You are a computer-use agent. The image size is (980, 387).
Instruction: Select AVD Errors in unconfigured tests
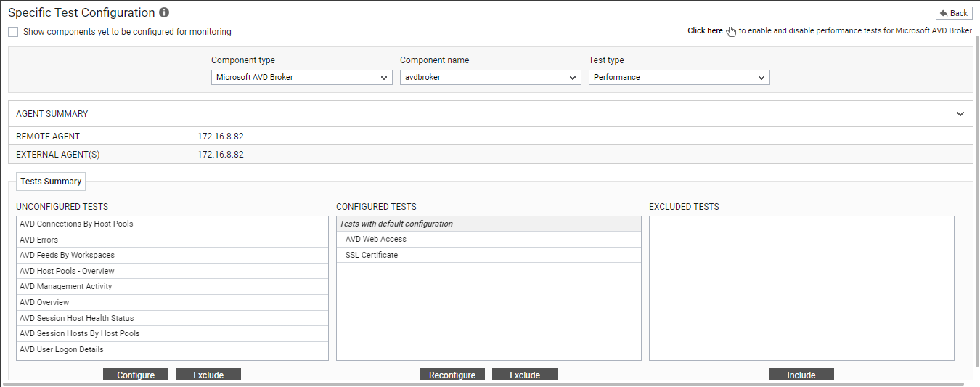click(172, 240)
